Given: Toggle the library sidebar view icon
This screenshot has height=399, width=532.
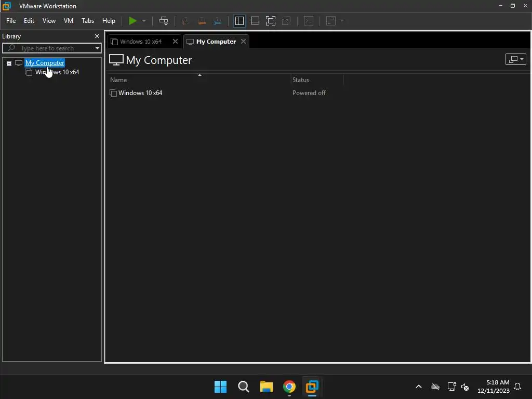Looking at the screenshot, I should pos(239,21).
